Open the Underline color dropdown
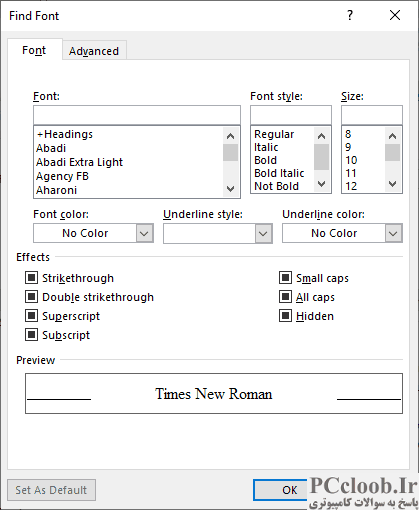The height and width of the screenshot is (510, 419). [x=342, y=233]
